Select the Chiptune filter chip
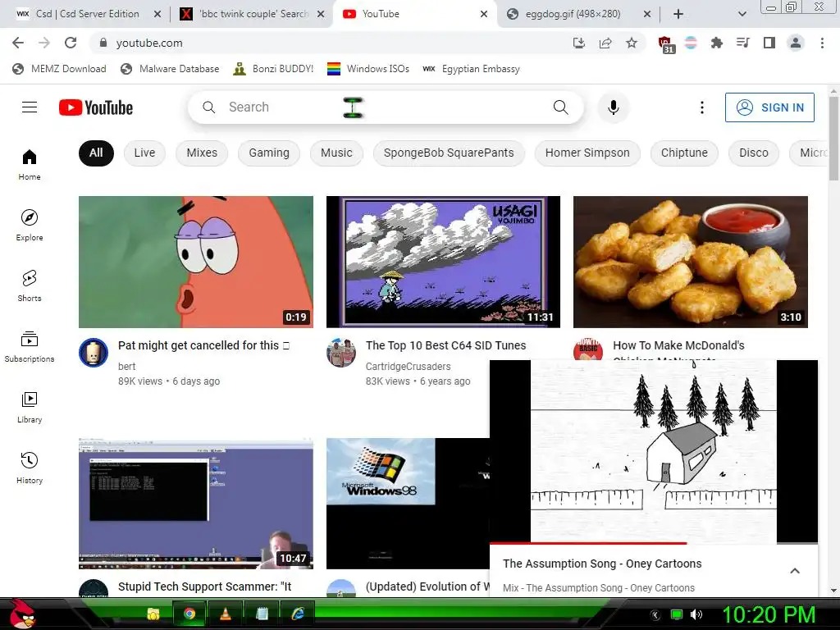 (684, 153)
